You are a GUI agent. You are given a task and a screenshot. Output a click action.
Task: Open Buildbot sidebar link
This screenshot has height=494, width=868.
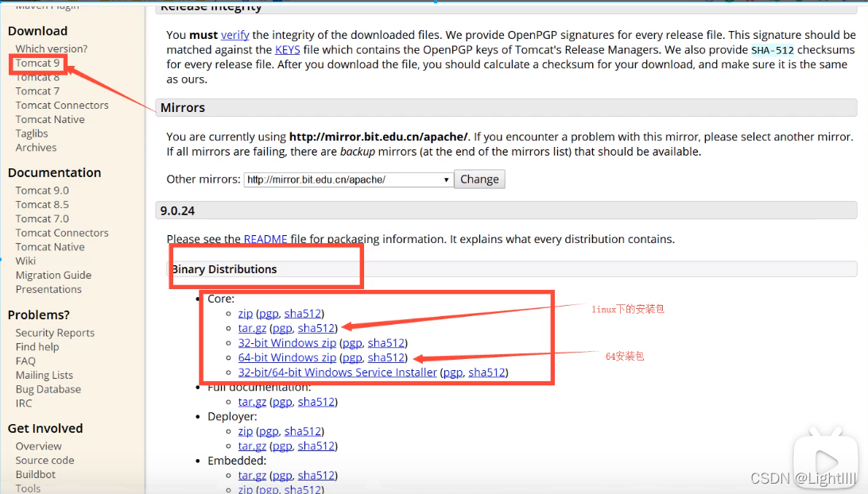click(36, 474)
